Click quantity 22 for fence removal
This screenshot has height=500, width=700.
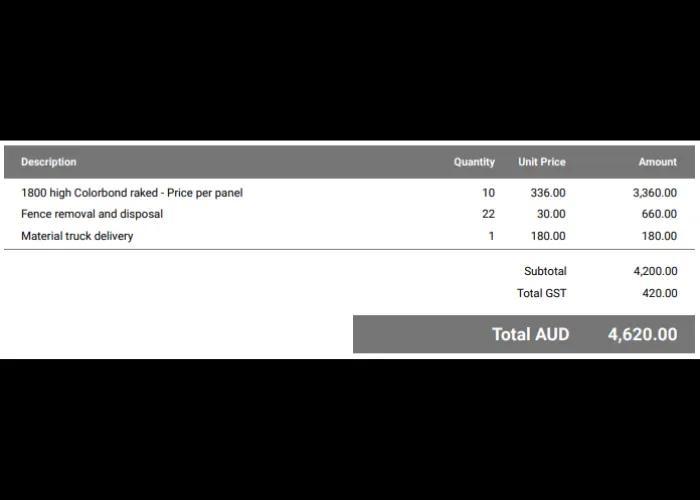coord(488,214)
